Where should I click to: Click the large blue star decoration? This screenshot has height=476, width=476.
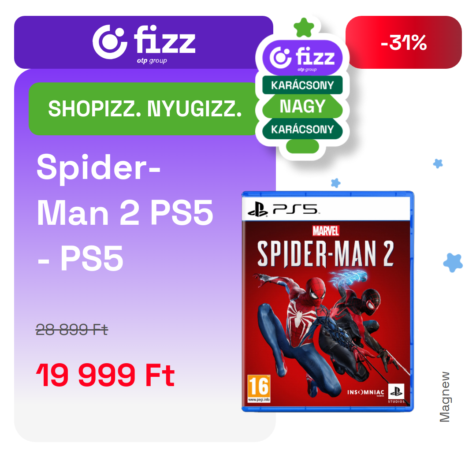point(453,263)
